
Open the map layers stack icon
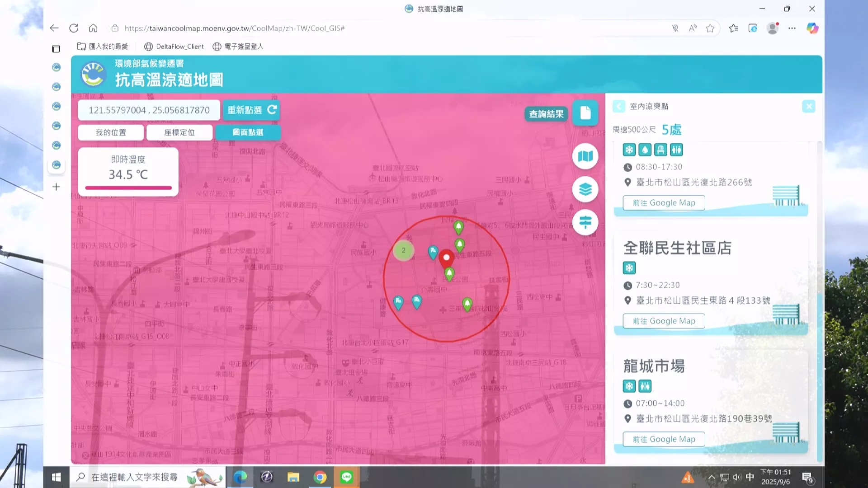pos(585,189)
